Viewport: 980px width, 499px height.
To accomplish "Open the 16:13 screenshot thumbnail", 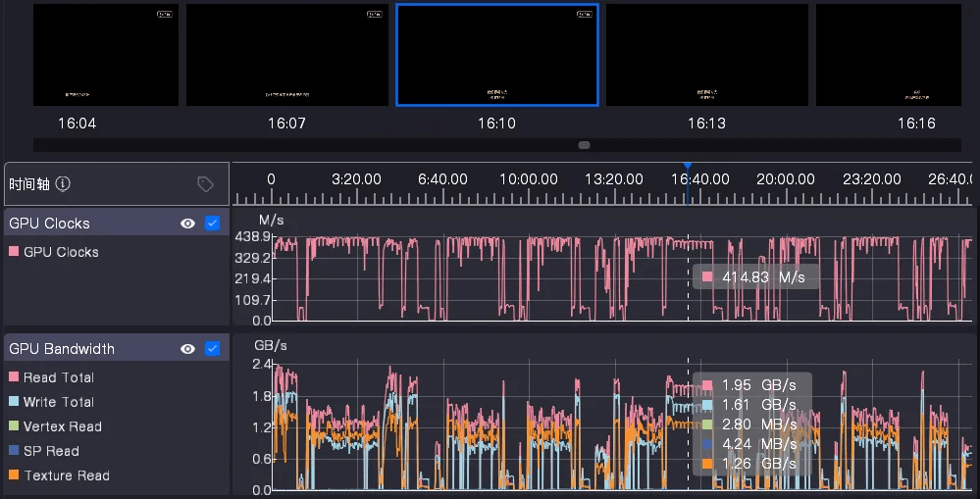I will (x=706, y=55).
